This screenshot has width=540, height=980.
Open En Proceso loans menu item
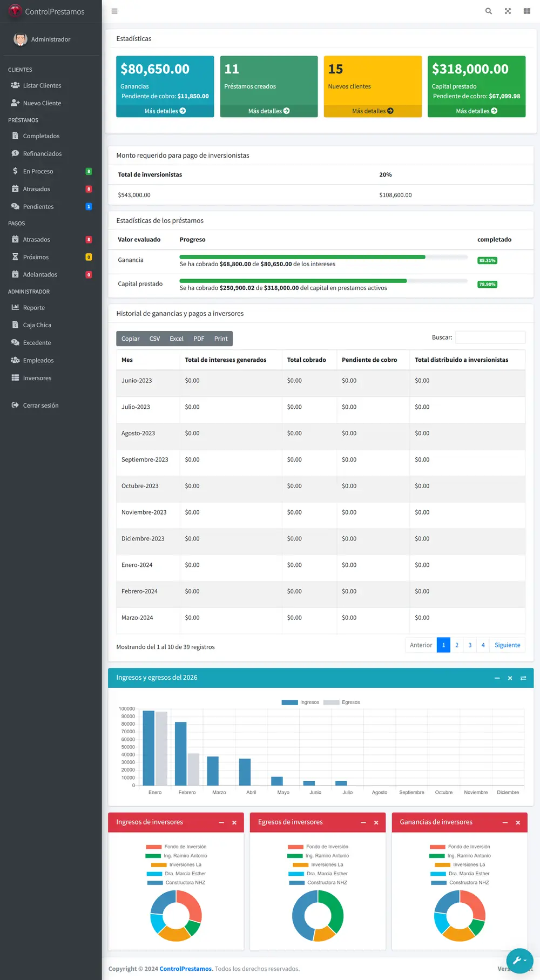point(51,171)
